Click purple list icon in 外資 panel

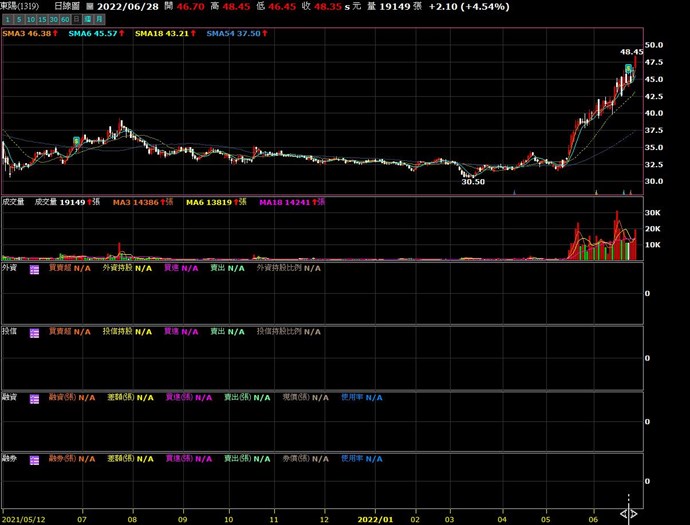(x=34, y=268)
